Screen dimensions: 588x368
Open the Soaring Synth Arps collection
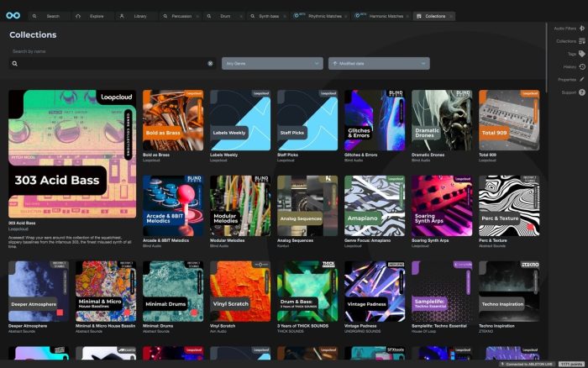[442, 206]
